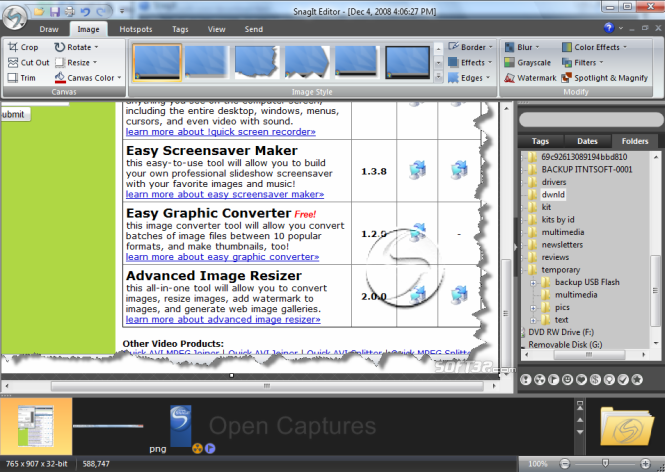Screen dimensions: 665x472
Task: Select the png capture thumbnail in tray
Action: 180,426
